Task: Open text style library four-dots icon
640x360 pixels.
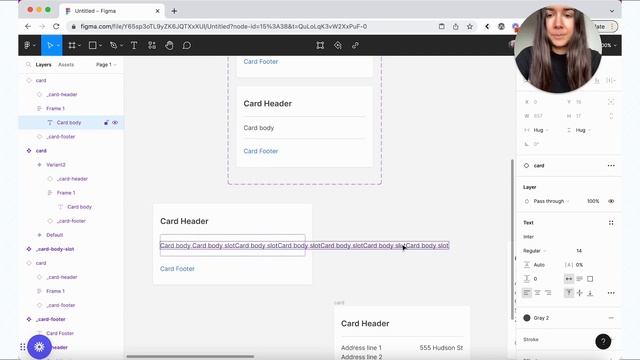Action: 611,223
